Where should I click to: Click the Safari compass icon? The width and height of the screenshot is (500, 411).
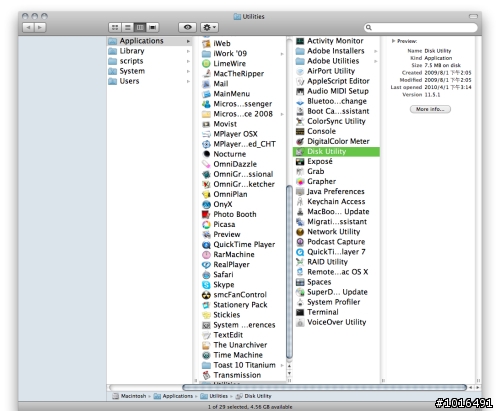click(206, 275)
